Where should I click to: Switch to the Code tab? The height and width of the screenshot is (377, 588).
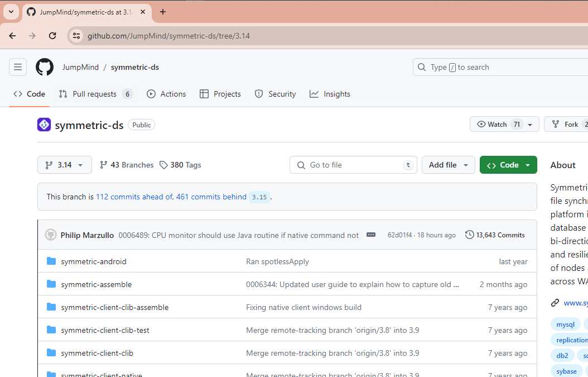[29, 94]
